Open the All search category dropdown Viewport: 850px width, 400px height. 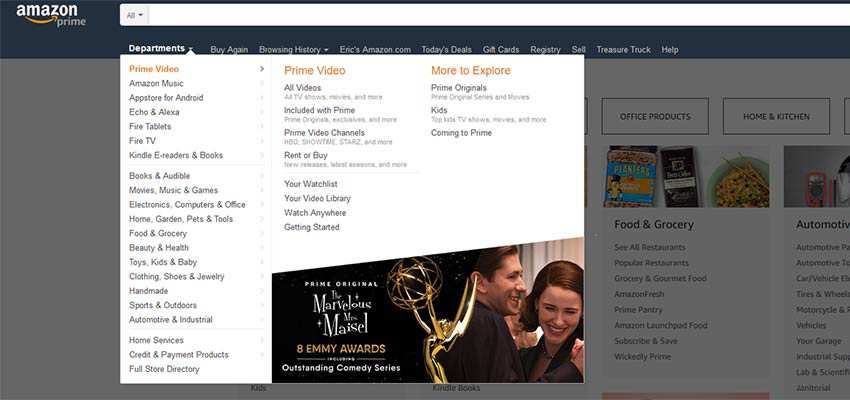(x=133, y=15)
